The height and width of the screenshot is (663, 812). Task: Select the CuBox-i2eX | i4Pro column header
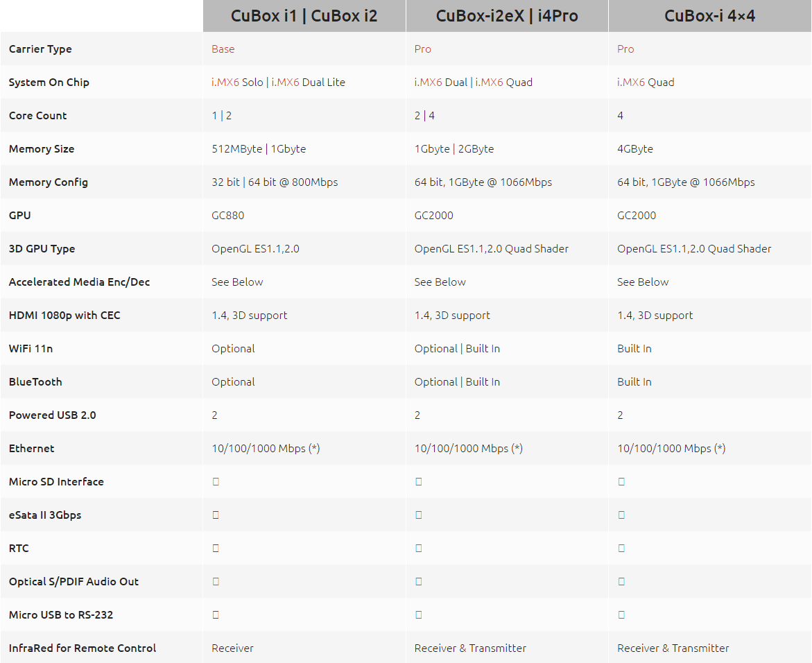click(x=507, y=16)
